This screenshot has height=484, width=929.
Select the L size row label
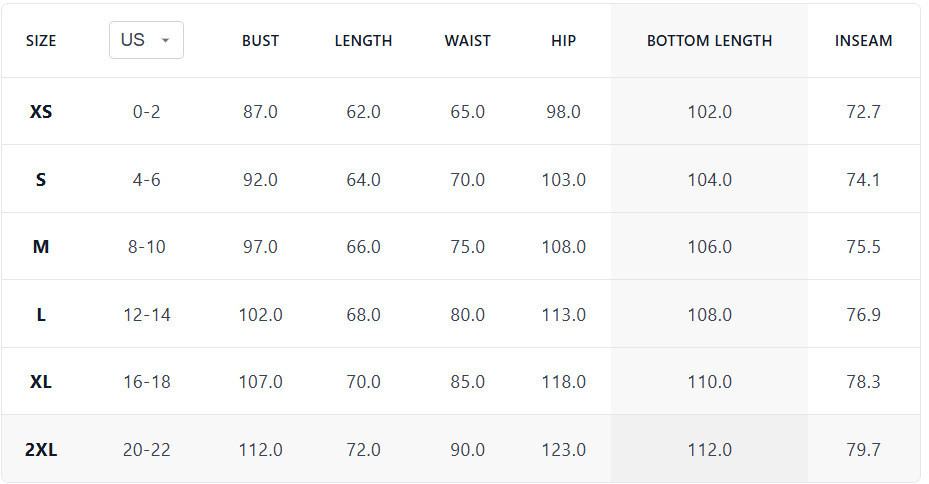(x=41, y=315)
